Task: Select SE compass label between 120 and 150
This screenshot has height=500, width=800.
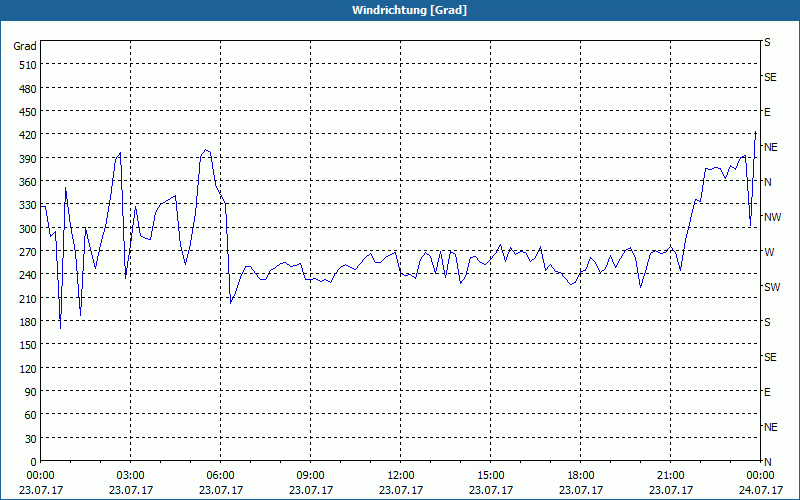Action: pos(770,357)
